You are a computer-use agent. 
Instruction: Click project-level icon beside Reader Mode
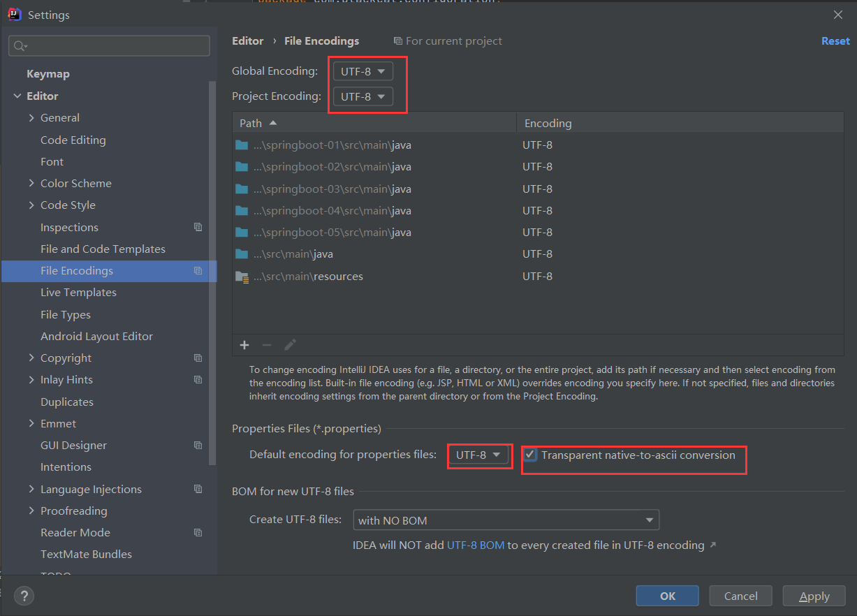pyautogui.click(x=198, y=533)
